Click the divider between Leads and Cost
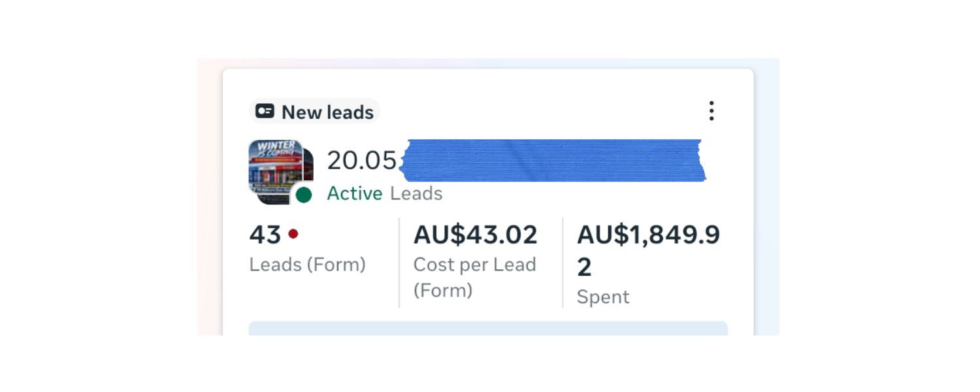Screen dimensions: 980x392 point(399,263)
